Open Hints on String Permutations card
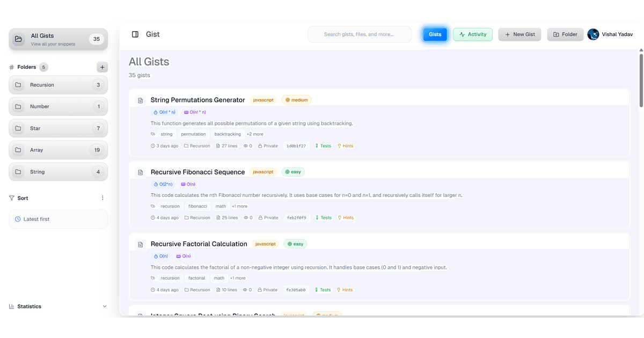This screenshot has width=644, height=338. pos(345,146)
